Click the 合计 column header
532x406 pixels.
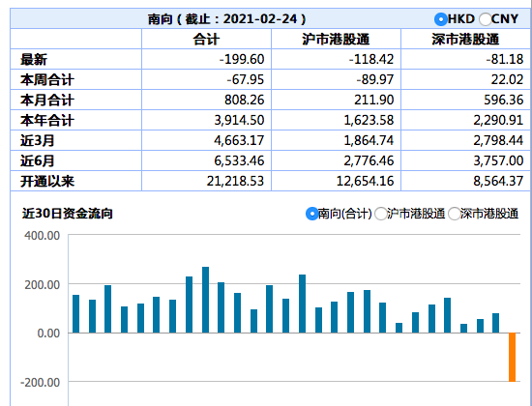(206, 40)
